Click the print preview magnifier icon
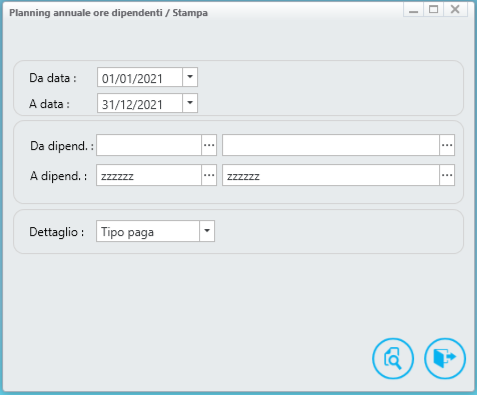The height and width of the screenshot is (395, 477). click(x=393, y=359)
